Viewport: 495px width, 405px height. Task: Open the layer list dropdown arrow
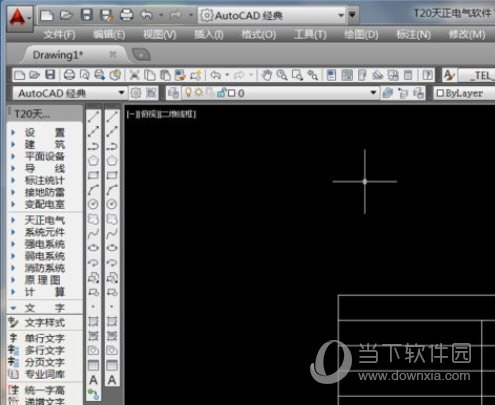pyautogui.click(x=373, y=93)
